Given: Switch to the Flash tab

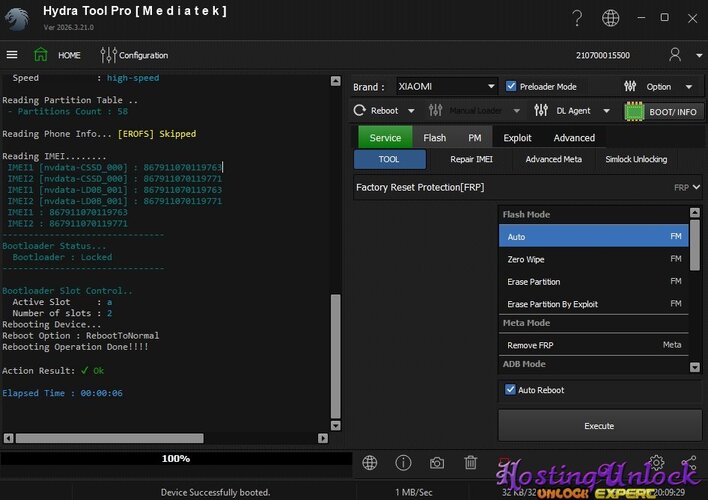Looking at the screenshot, I should click(x=434, y=138).
